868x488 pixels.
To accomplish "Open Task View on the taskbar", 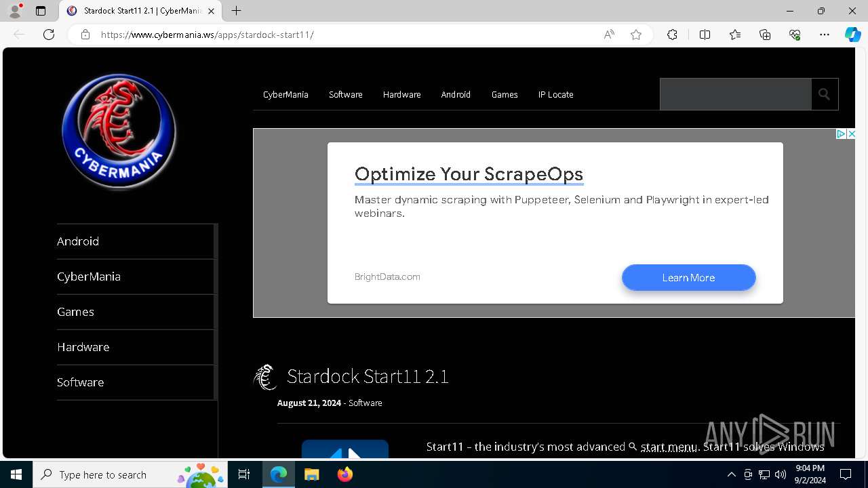I will click(244, 474).
